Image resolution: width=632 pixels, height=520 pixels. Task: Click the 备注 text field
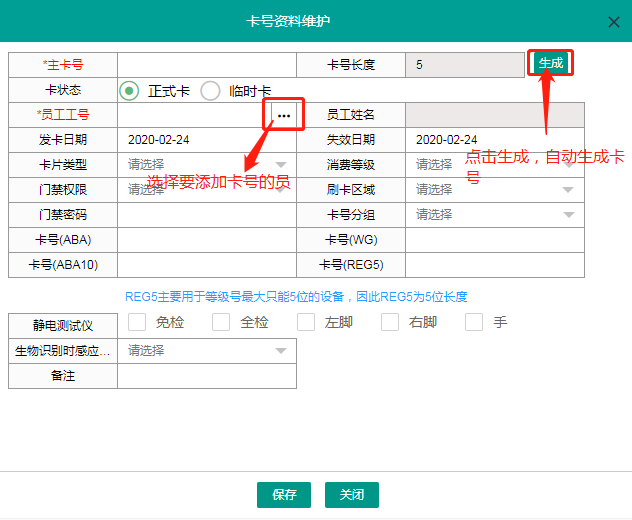206,376
